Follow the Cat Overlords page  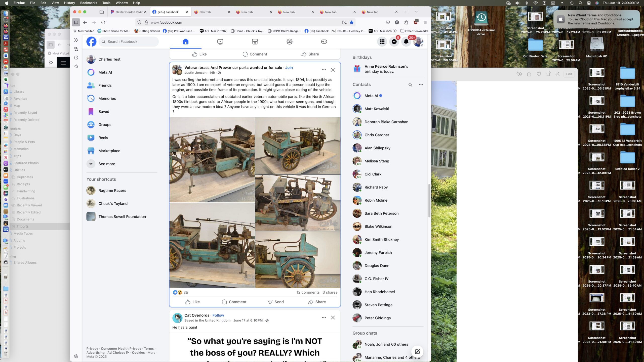(218, 315)
